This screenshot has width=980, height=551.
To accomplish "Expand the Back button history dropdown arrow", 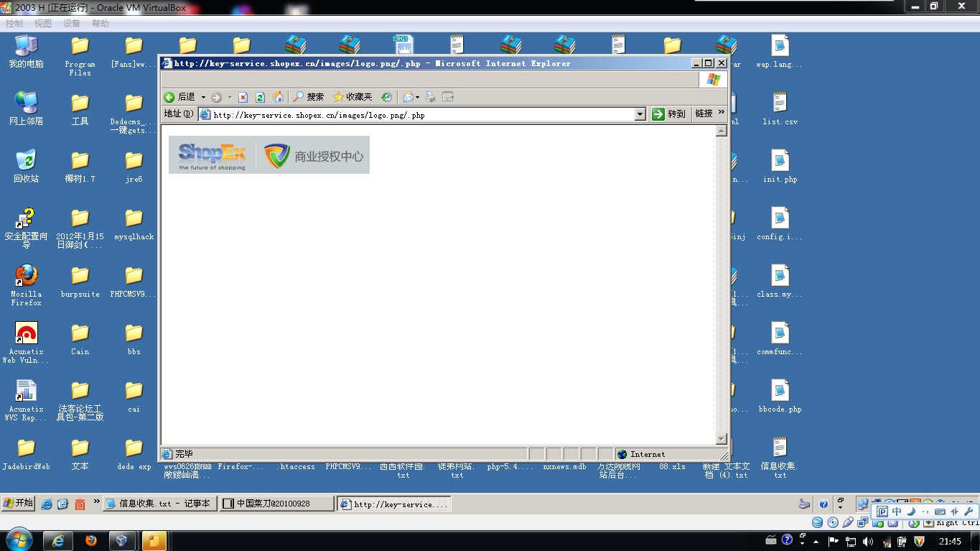I will pyautogui.click(x=203, y=97).
